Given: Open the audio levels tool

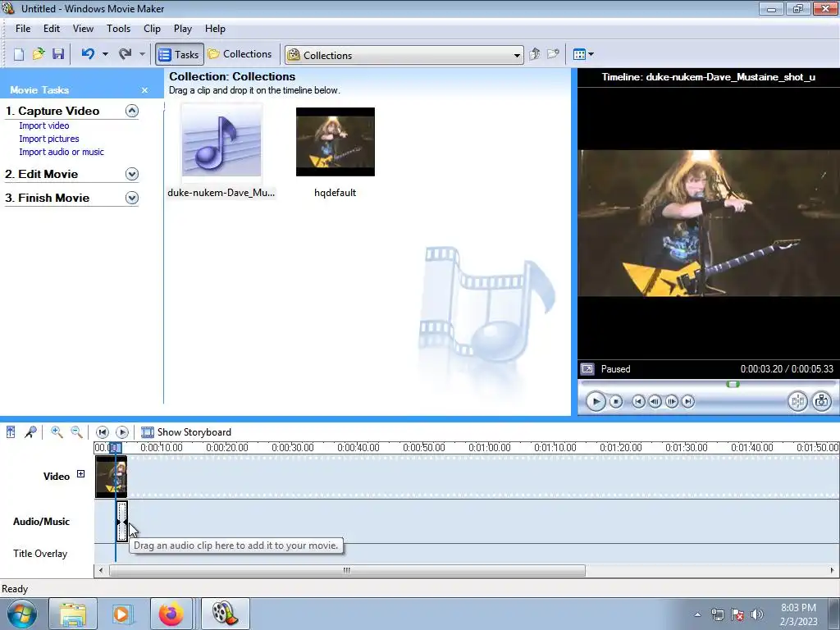Looking at the screenshot, I should point(11,431).
